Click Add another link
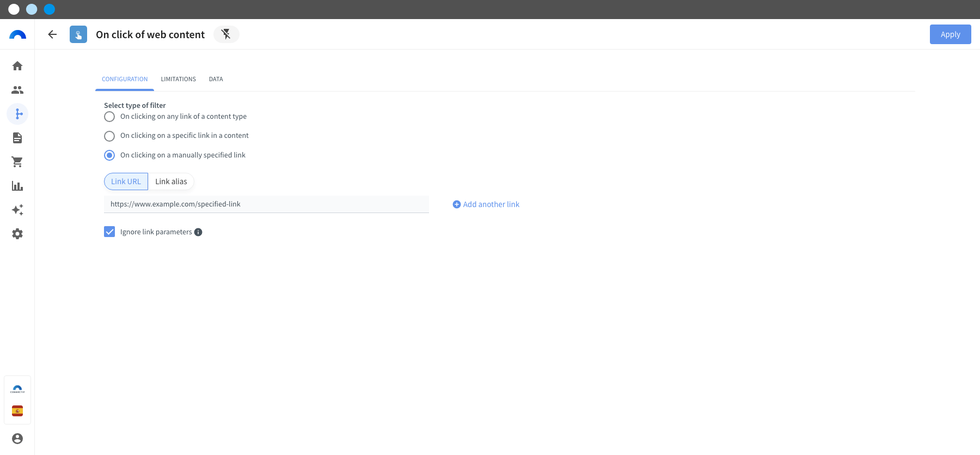This screenshot has height=455, width=980. (486, 204)
